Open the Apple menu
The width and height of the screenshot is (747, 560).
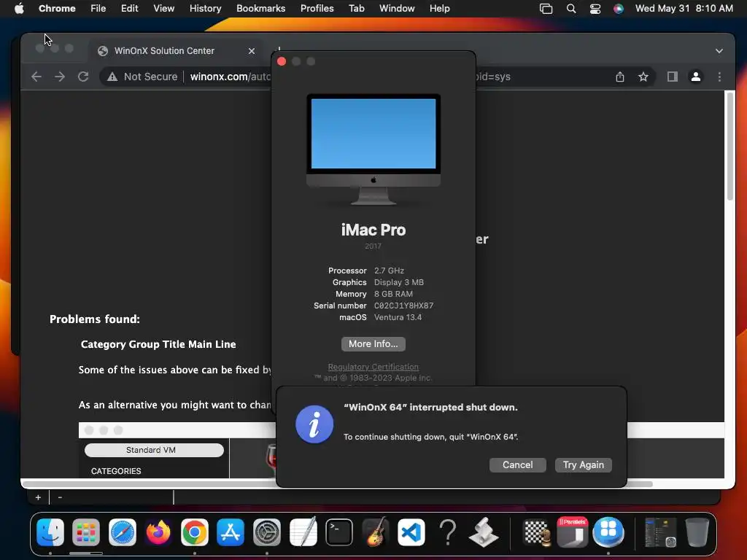click(x=19, y=8)
